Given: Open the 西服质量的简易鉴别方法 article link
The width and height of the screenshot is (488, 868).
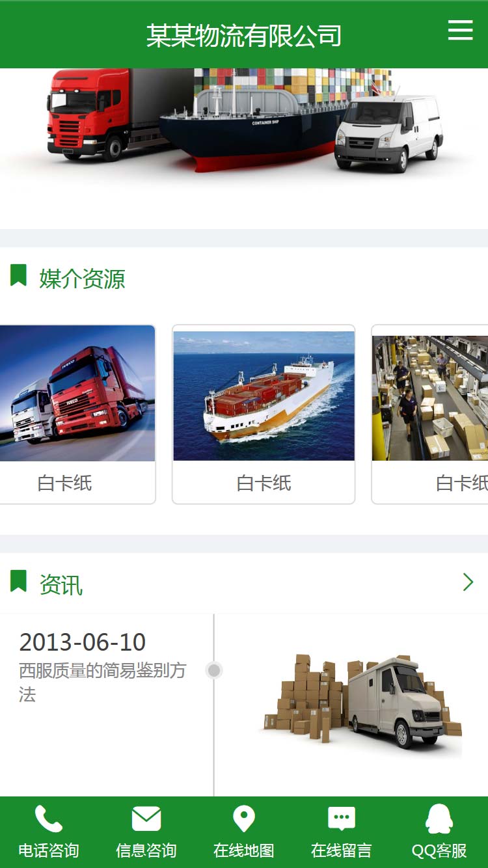Looking at the screenshot, I should pos(102,682).
